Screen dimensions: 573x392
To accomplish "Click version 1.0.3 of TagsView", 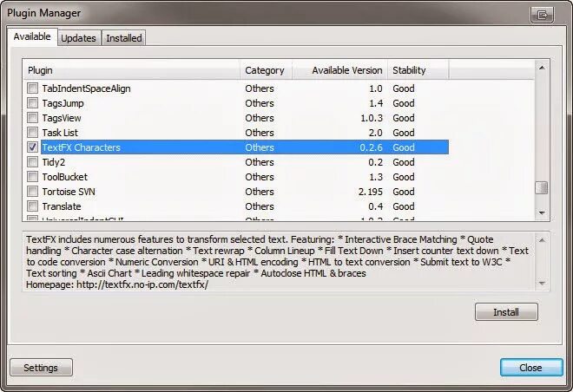I will coord(372,118).
